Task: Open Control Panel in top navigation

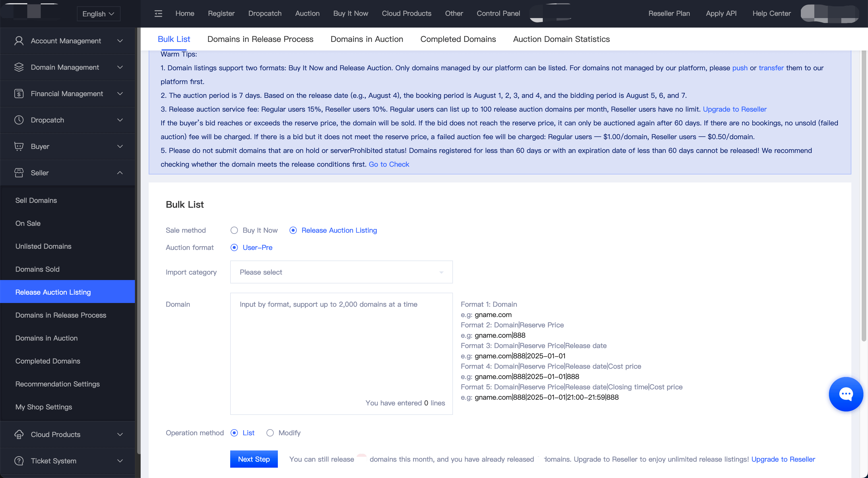Action: click(498, 13)
